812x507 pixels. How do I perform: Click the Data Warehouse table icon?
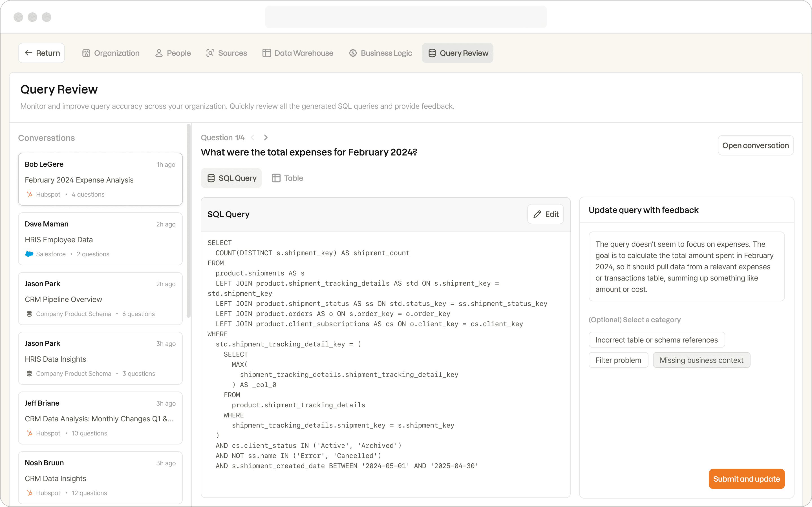coord(266,53)
